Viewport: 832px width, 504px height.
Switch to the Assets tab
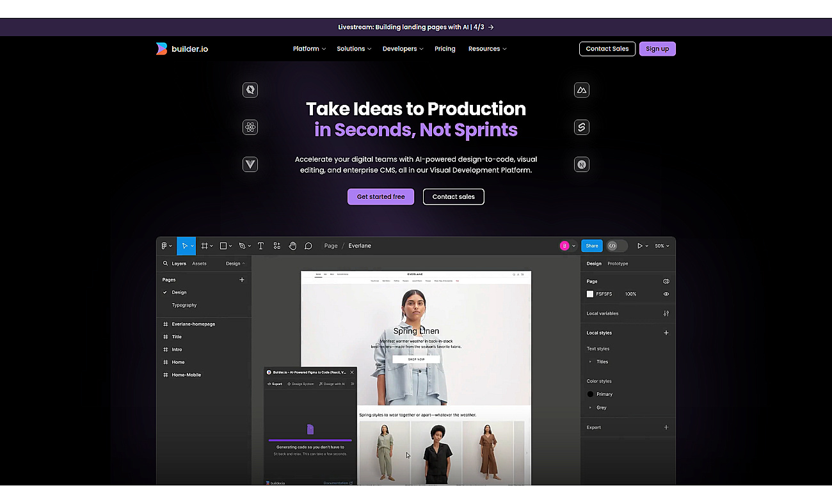coord(199,264)
